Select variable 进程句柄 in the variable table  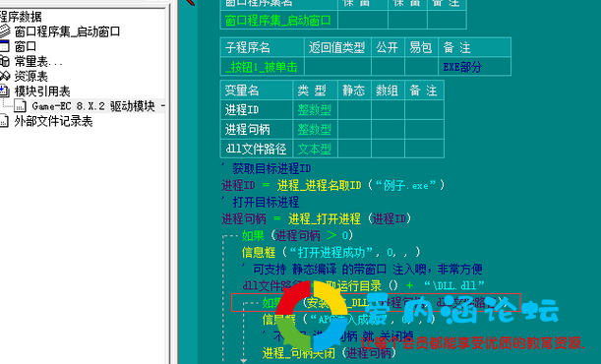(257, 130)
